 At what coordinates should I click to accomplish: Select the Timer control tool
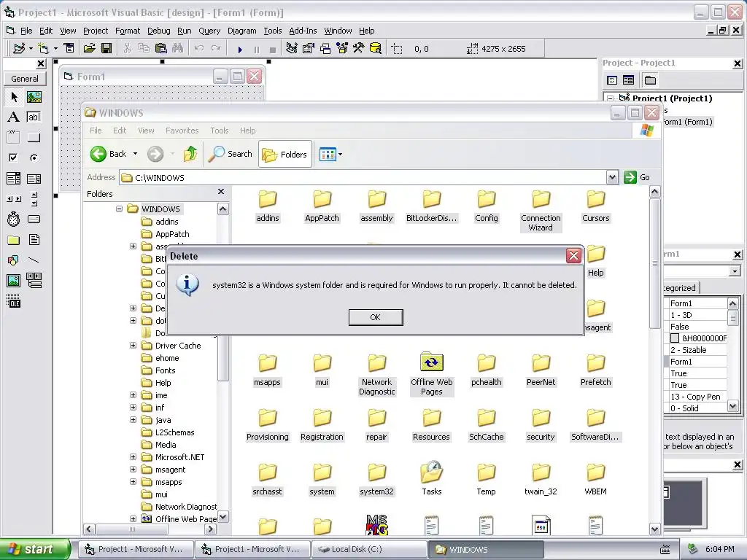[14, 219]
